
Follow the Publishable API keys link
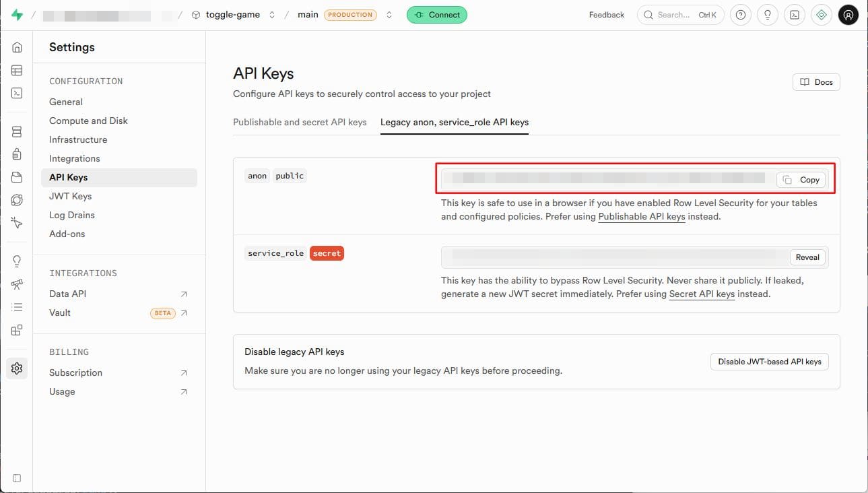click(641, 217)
